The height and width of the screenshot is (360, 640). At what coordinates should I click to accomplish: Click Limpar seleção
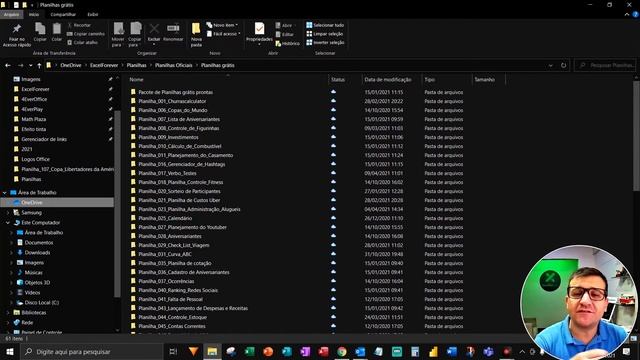pos(325,34)
